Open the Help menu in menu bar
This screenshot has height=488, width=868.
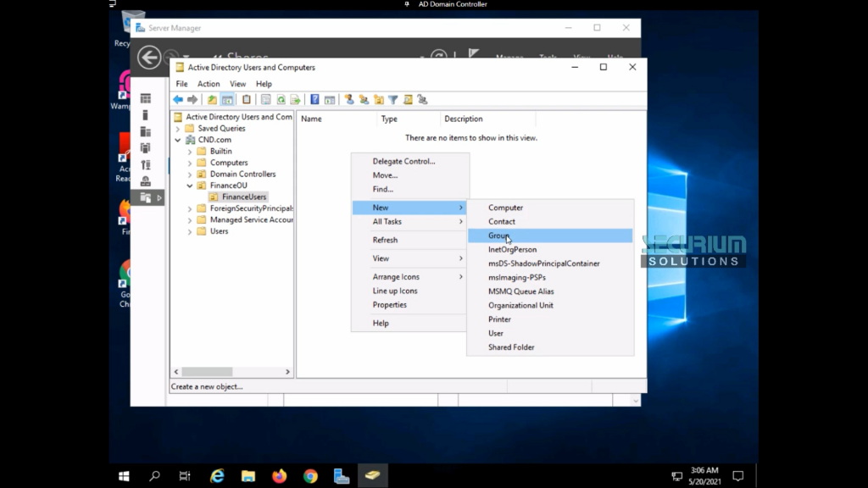[264, 84]
